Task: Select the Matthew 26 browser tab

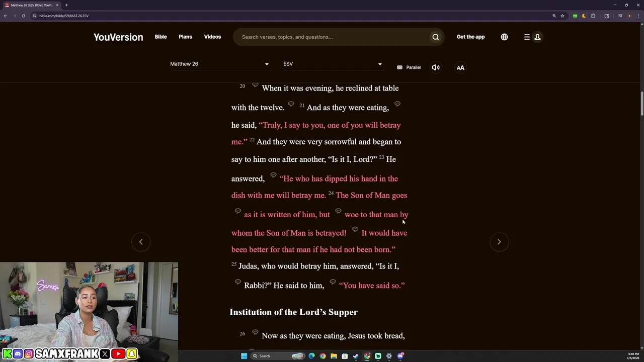Action: pyautogui.click(x=31, y=5)
